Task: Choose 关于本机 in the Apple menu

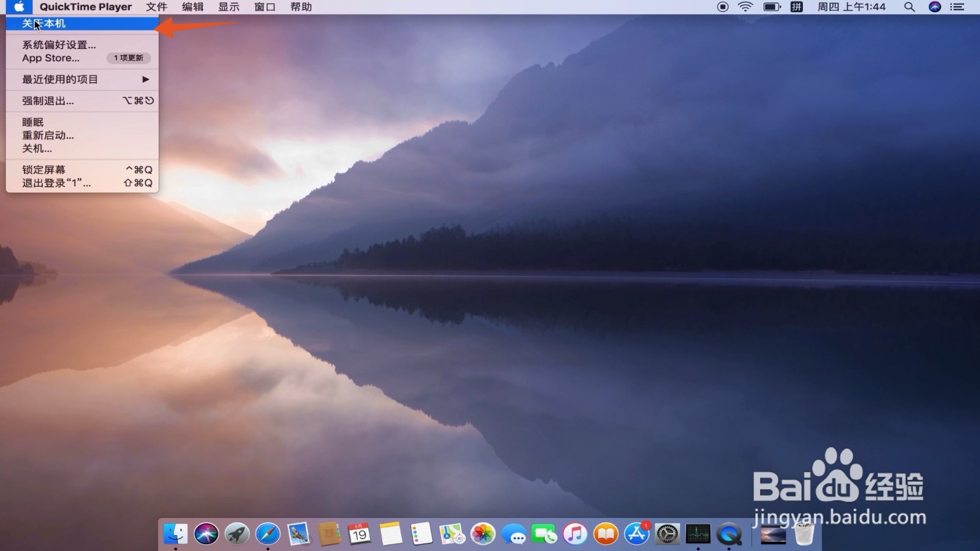Action: tap(82, 24)
